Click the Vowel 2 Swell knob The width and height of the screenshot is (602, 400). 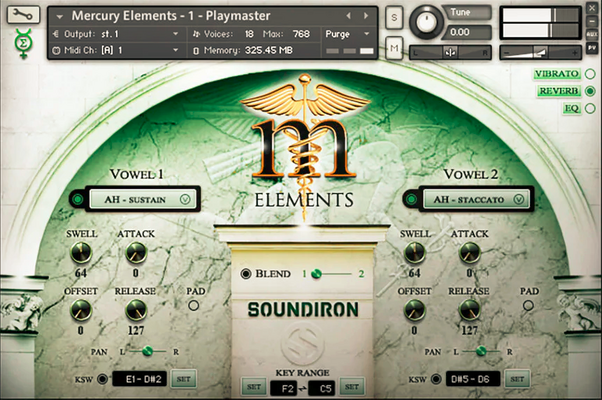(x=415, y=253)
